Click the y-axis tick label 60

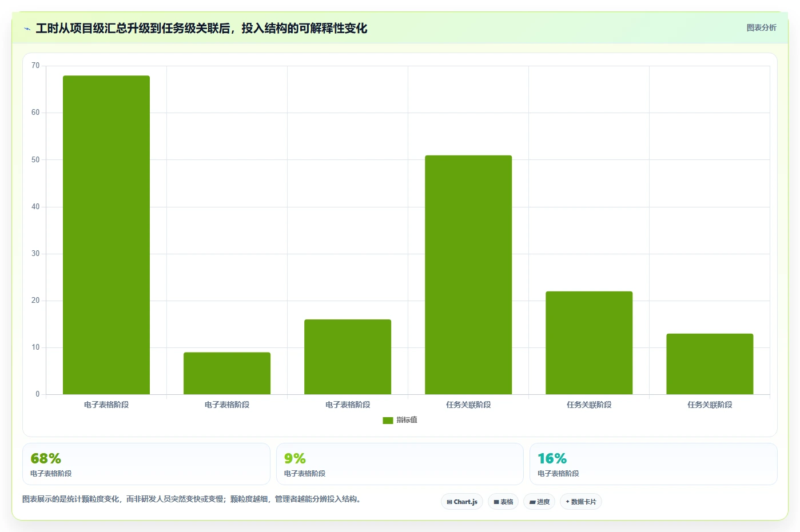coord(35,113)
